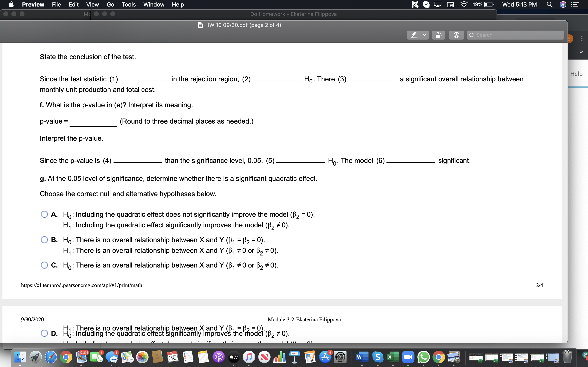This screenshot has height=367, width=588.
Task: Launch Zoom from the Dock
Action: point(408,357)
